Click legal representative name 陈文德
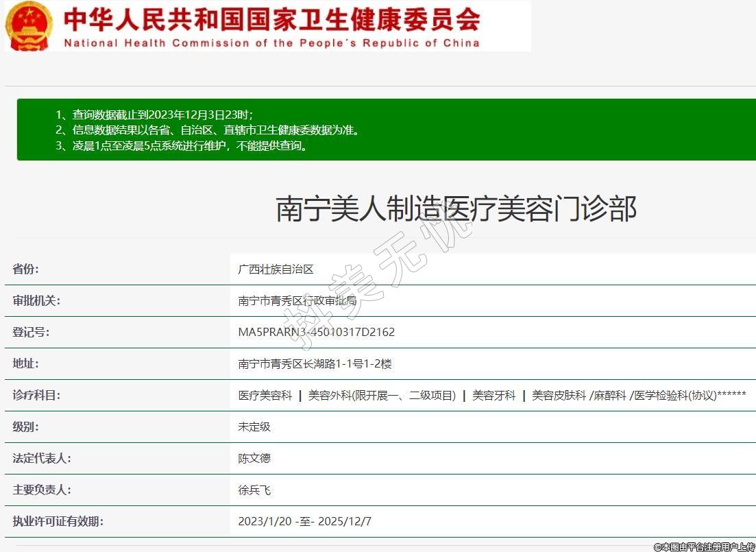Screen dimensions: 756x552 pyautogui.click(x=254, y=458)
